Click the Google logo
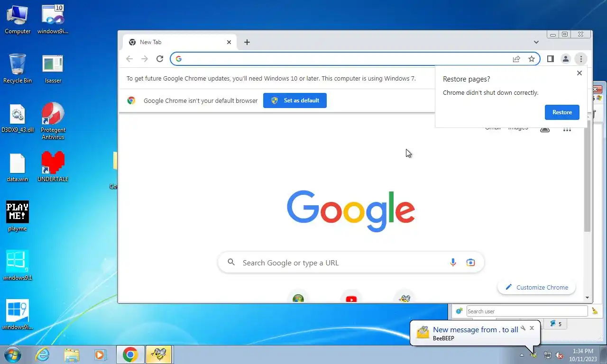Screen dimensions: 607x364 pyautogui.click(x=351, y=211)
